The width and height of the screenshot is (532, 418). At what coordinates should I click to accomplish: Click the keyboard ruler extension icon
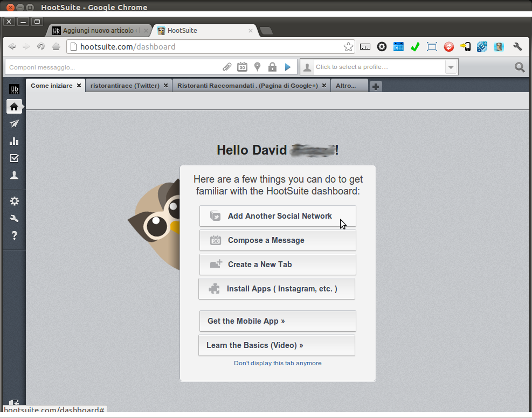pyautogui.click(x=365, y=47)
